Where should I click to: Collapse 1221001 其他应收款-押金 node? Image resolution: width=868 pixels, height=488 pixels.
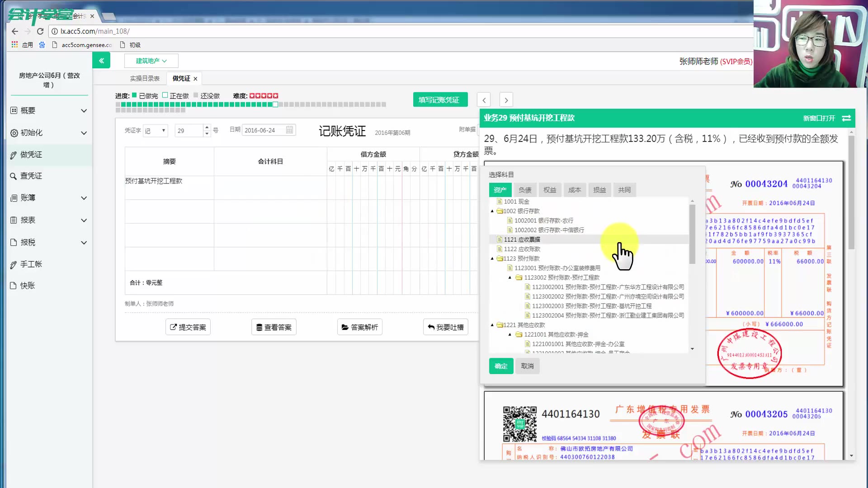tap(510, 334)
